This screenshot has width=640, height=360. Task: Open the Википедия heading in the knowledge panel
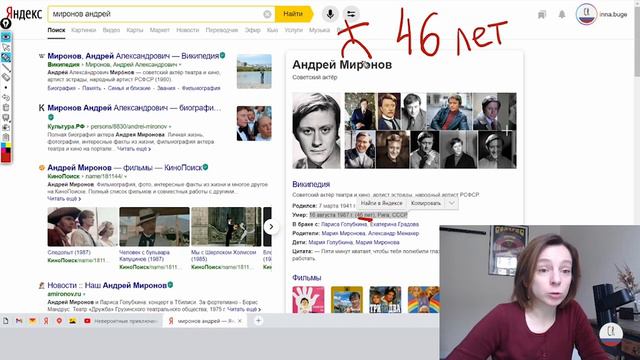pos(311,184)
